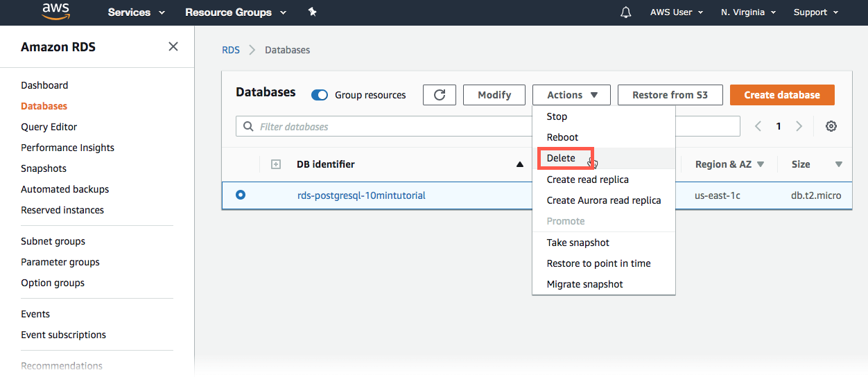Select Take snapshot menu entry
The width and height of the screenshot is (868, 377).
[578, 243]
